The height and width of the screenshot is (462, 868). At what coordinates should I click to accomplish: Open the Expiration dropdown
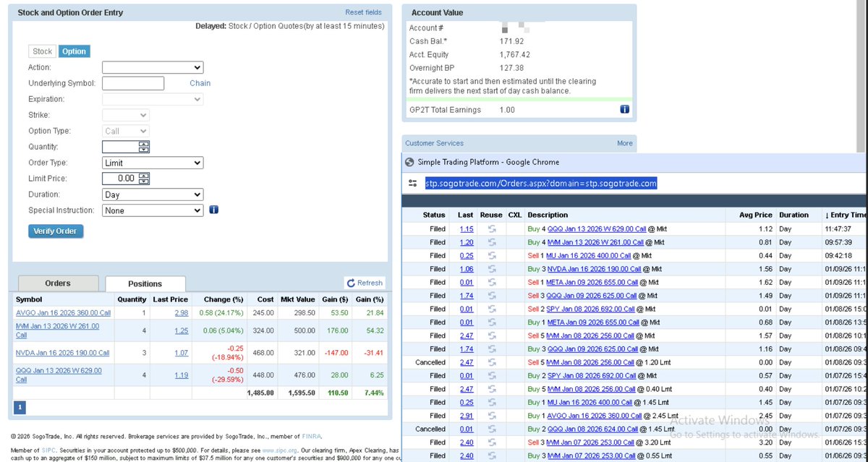pos(153,99)
